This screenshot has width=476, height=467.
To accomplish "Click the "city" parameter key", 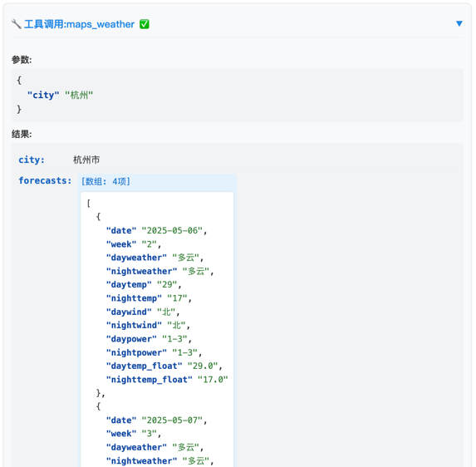I will (43, 95).
